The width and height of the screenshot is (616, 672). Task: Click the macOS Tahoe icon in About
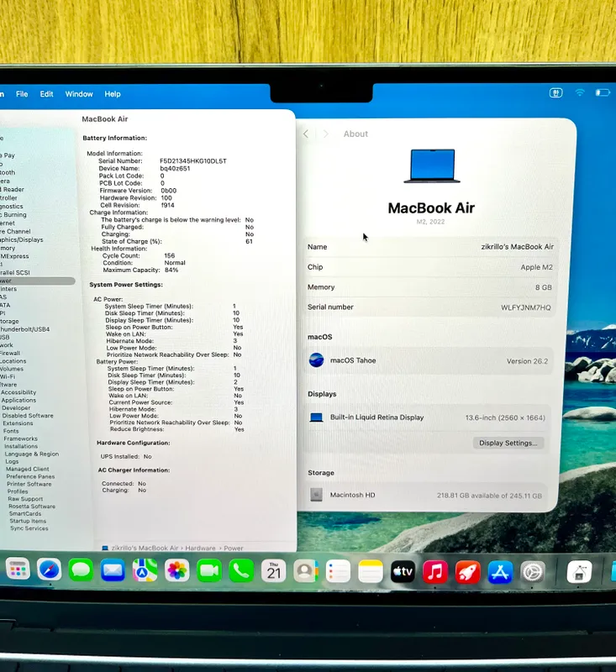(316, 360)
